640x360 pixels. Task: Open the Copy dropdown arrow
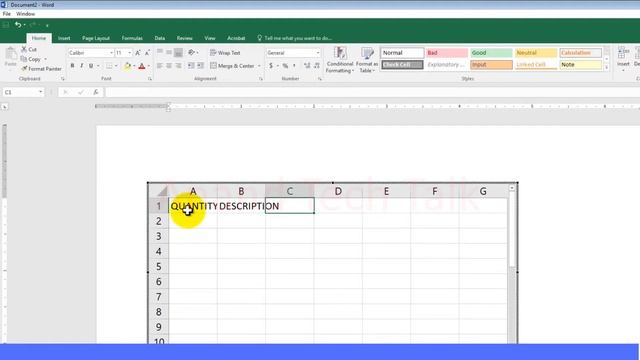pos(45,59)
